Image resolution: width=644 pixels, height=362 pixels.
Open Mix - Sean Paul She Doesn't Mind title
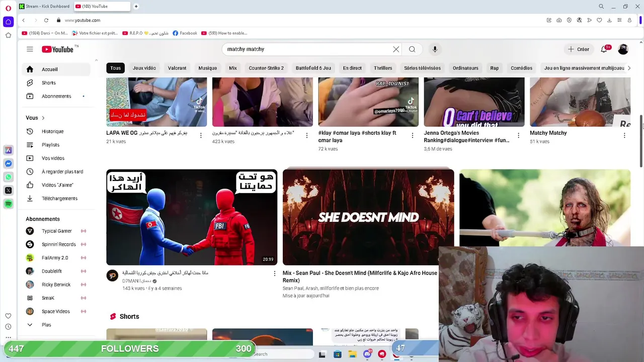pos(360,277)
